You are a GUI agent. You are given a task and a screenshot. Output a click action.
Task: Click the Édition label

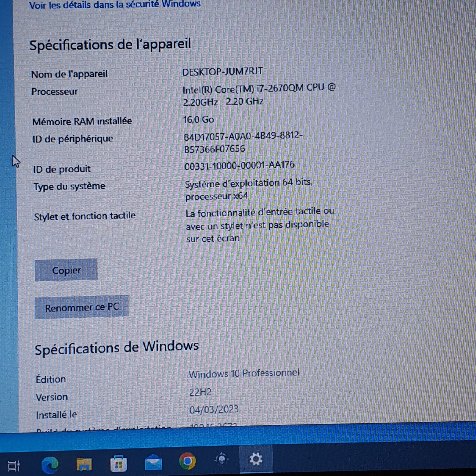tap(51, 379)
